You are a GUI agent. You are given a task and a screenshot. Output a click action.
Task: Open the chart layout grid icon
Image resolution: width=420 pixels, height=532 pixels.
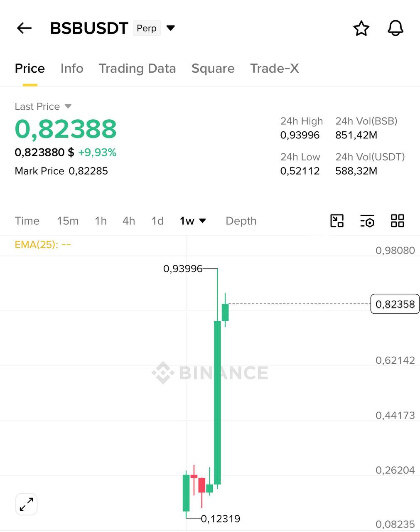click(x=398, y=221)
